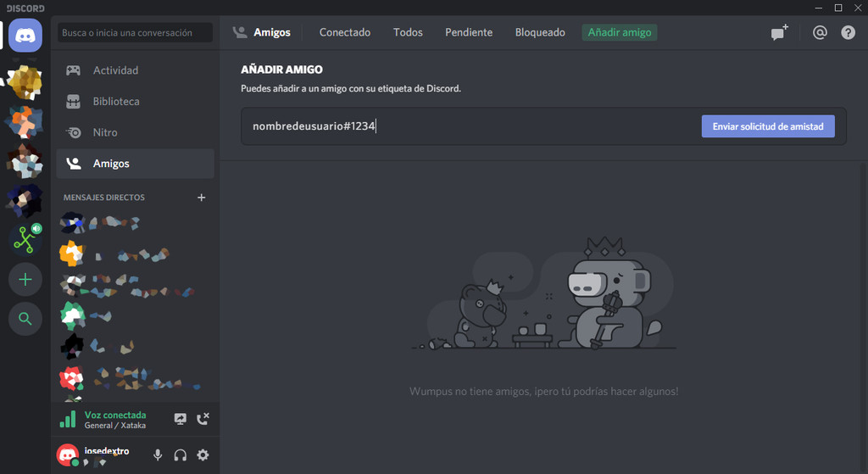Open server discovery magnifier icon
Viewport: 868px width, 474px height.
click(25, 318)
